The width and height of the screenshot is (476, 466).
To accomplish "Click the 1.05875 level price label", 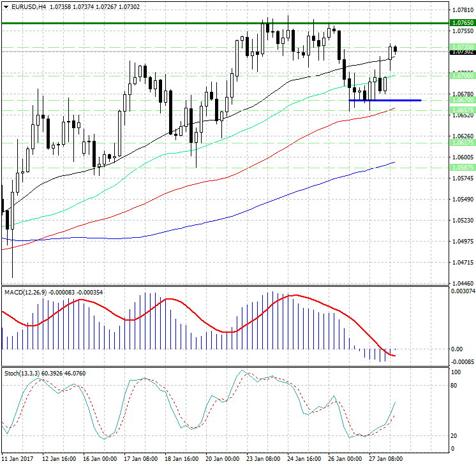I will 462,168.
